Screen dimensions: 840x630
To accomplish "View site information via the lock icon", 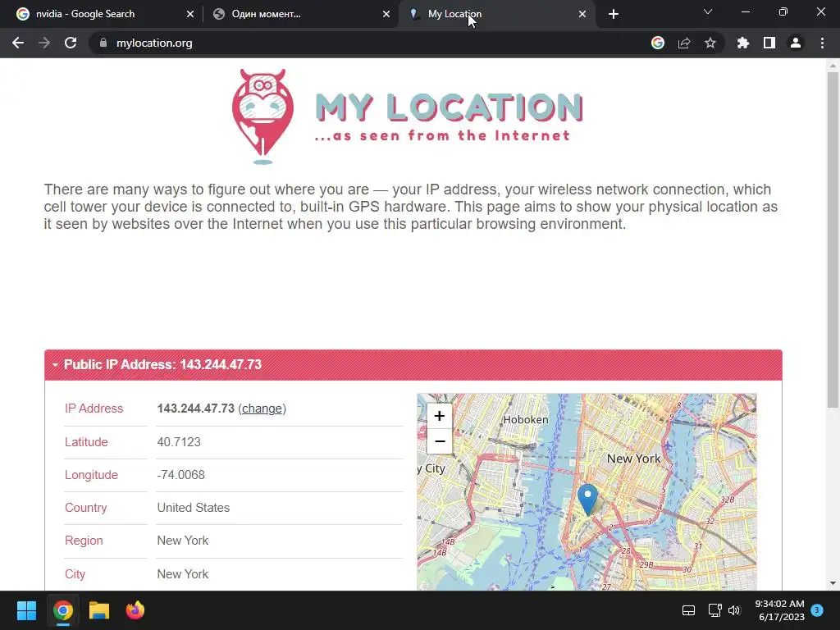I will click(103, 43).
